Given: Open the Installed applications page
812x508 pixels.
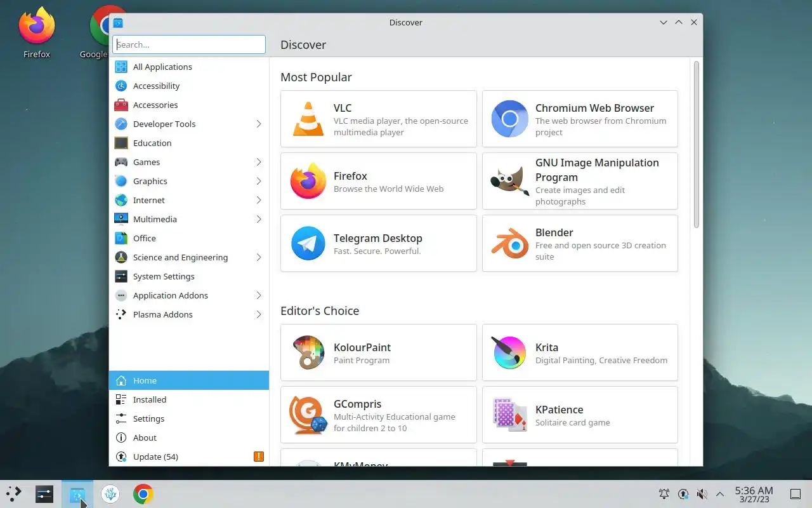Looking at the screenshot, I should coord(189,399).
